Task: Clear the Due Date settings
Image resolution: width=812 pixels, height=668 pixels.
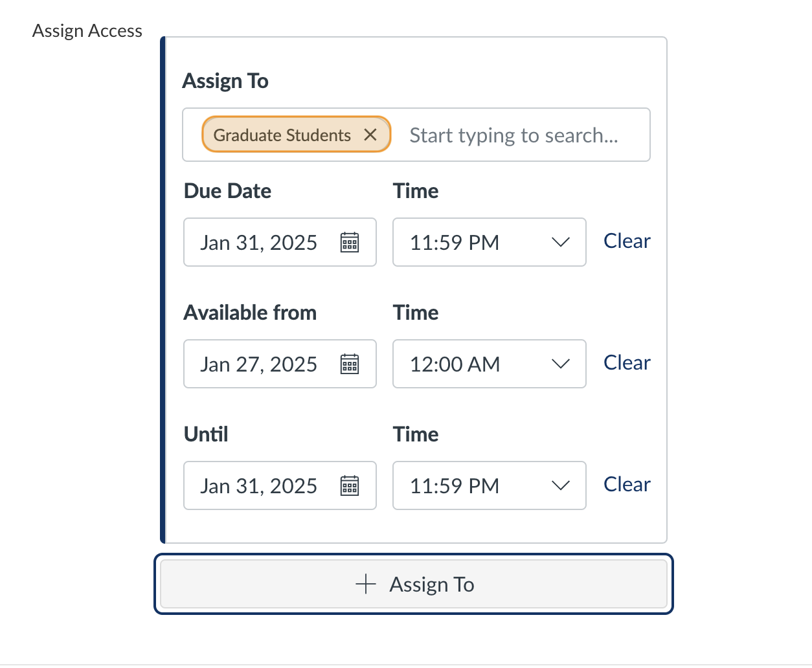Action: [626, 241]
